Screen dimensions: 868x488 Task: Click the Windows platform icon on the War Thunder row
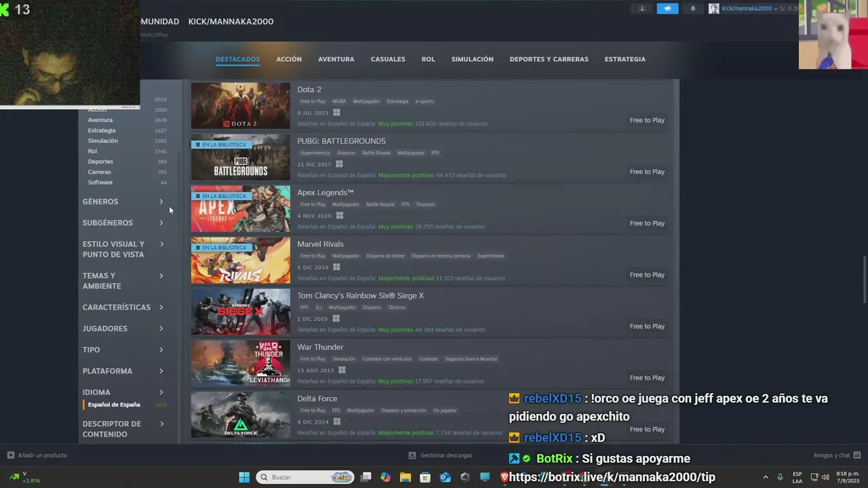(x=342, y=370)
